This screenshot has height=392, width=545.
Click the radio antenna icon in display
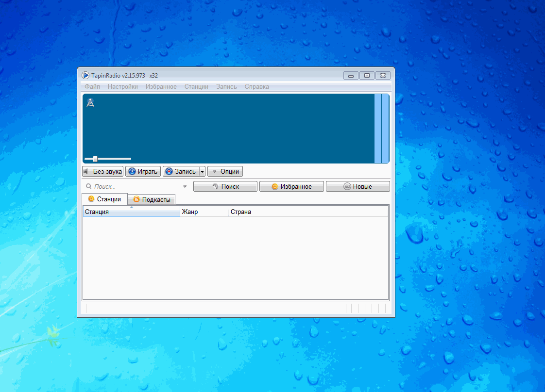[90, 102]
